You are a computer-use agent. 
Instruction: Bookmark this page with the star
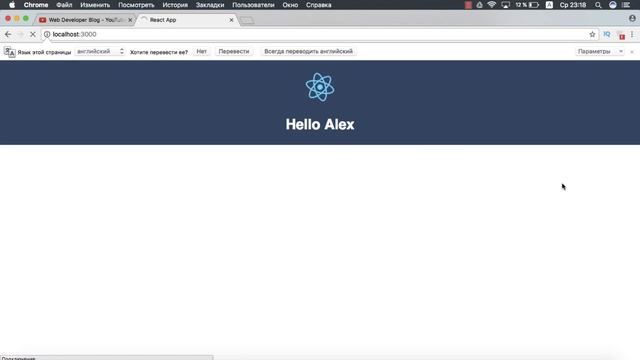592,34
